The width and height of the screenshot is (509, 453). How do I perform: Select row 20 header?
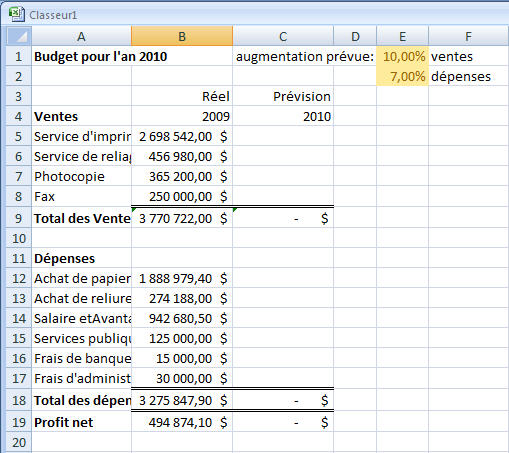tap(19, 442)
